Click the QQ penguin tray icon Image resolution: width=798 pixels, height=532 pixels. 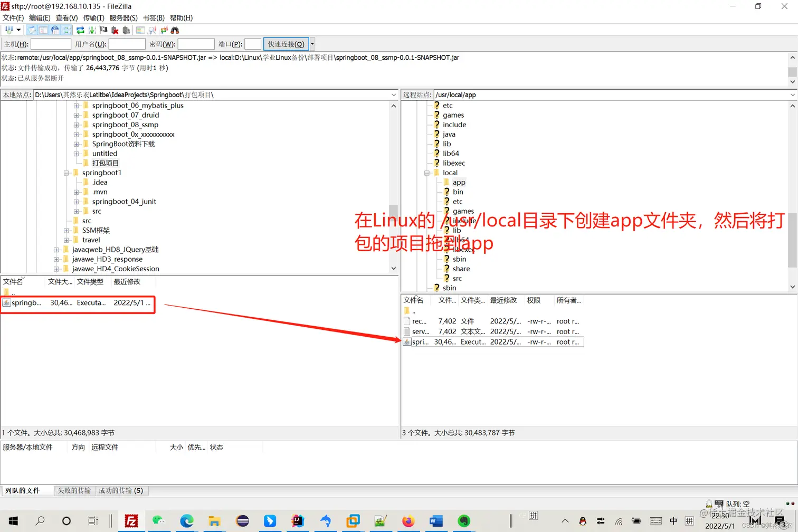583,521
